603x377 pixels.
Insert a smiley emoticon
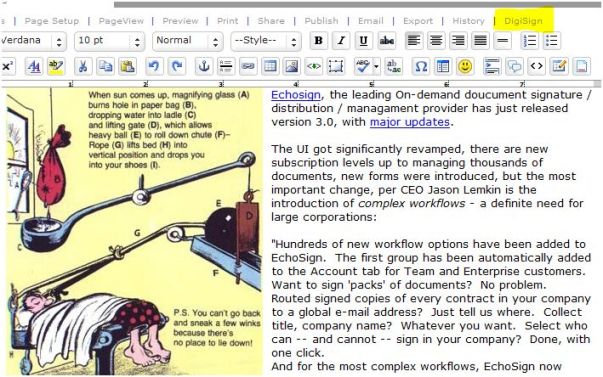pos(465,67)
